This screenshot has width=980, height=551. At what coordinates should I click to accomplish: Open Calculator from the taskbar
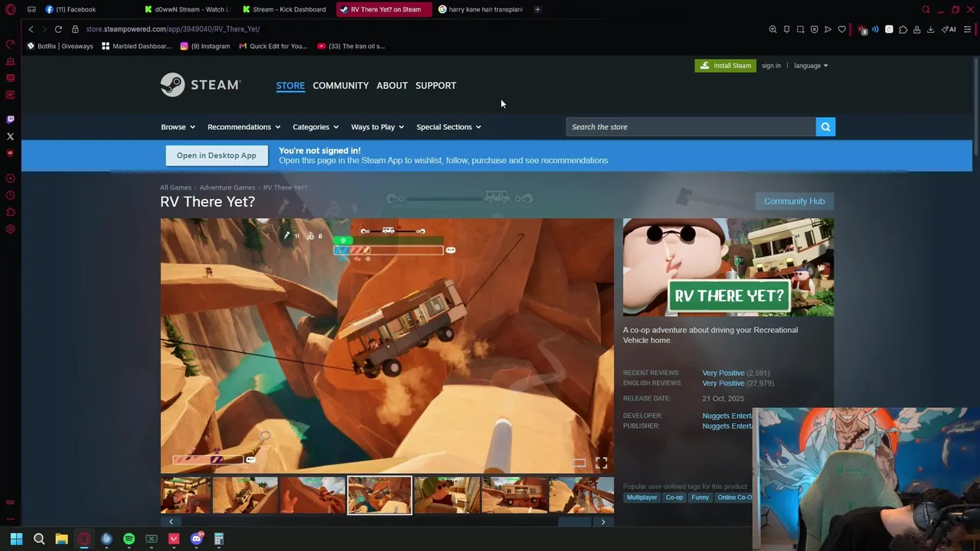click(219, 539)
